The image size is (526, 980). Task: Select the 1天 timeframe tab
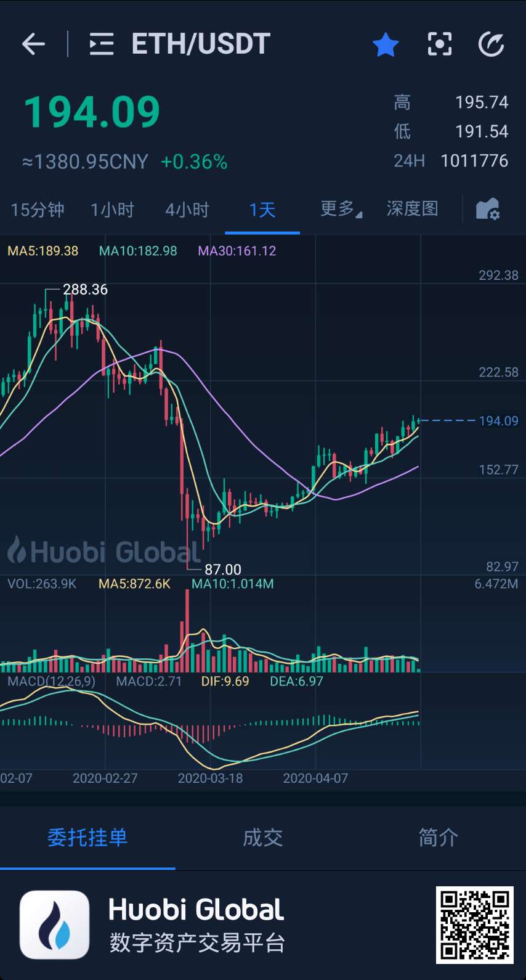pyautogui.click(x=262, y=210)
